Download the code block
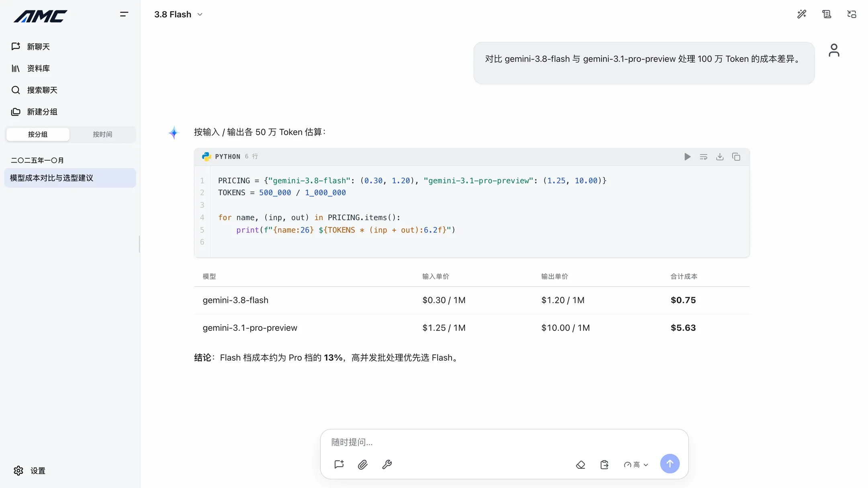 pos(720,157)
